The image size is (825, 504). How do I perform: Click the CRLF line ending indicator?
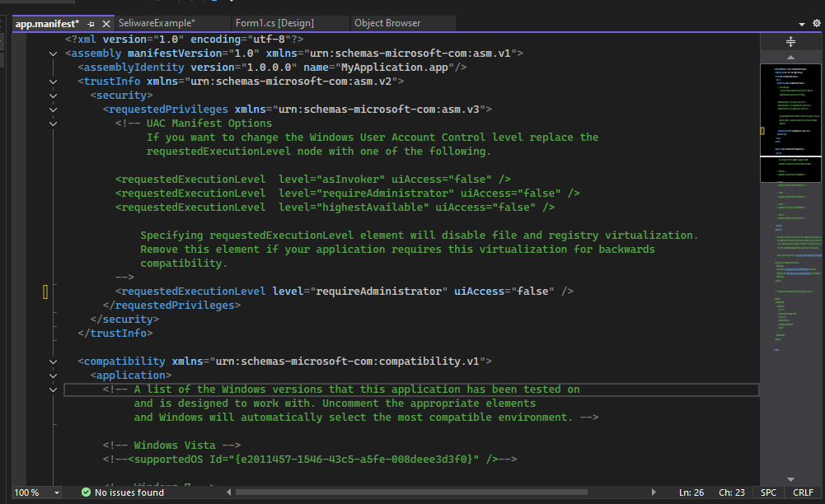[x=803, y=492]
